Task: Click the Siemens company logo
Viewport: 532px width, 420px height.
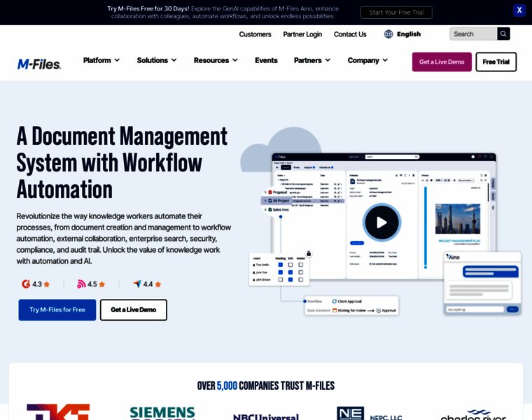Action: pos(162,413)
